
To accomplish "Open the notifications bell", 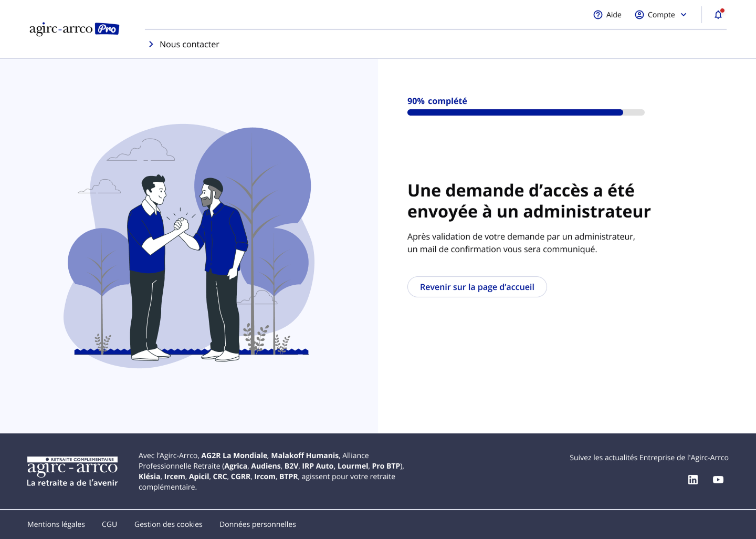I will coord(718,15).
